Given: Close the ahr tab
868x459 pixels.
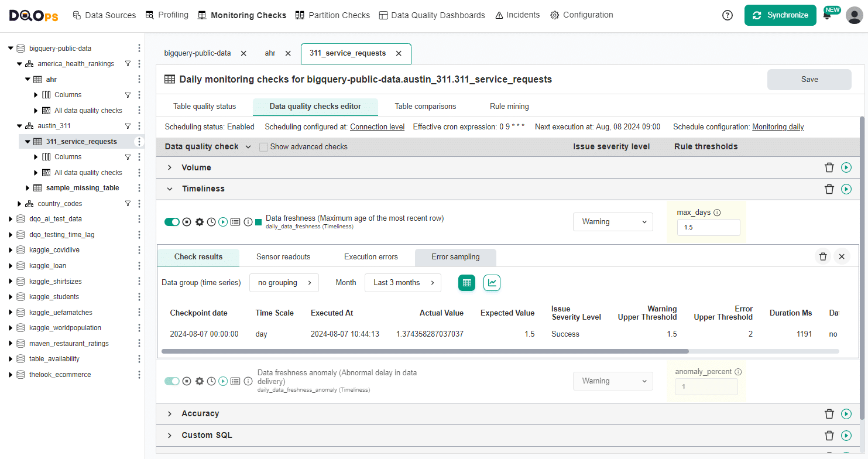Looking at the screenshot, I should tap(288, 53).
